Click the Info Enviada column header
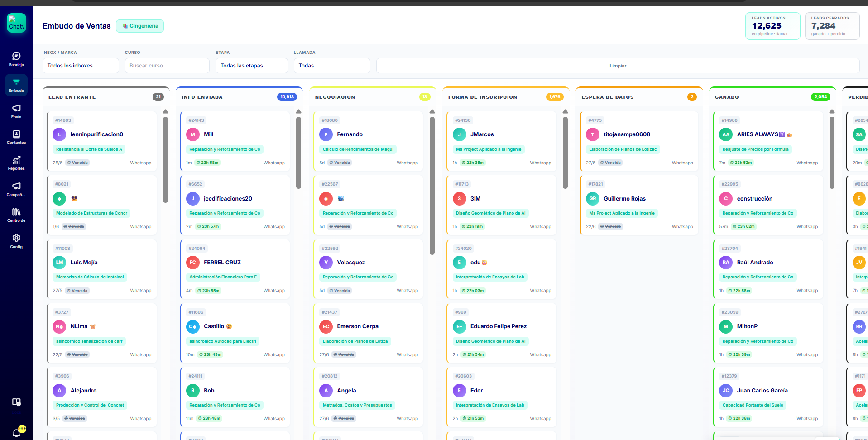 point(239,97)
